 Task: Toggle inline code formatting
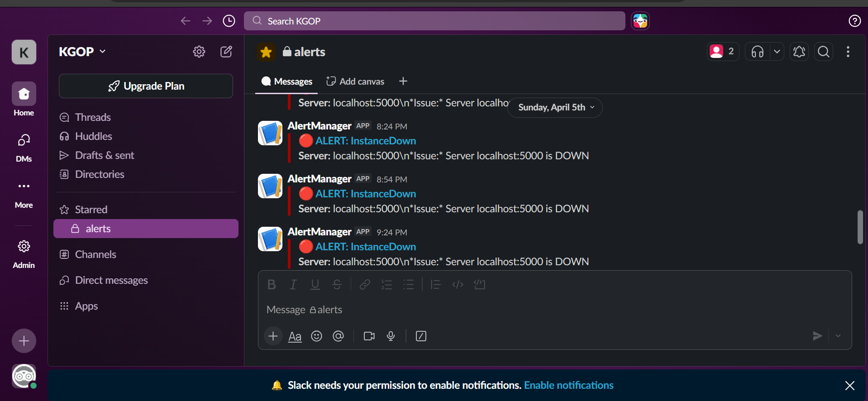click(x=458, y=284)
